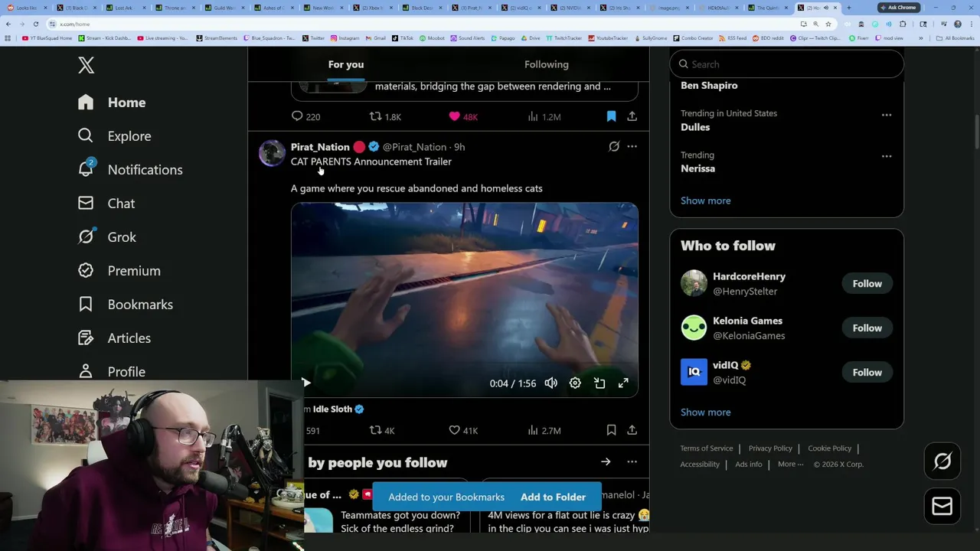Follow HardcoreHenry
This screenshot has width=980, height=551.
(x=867, y=284)
